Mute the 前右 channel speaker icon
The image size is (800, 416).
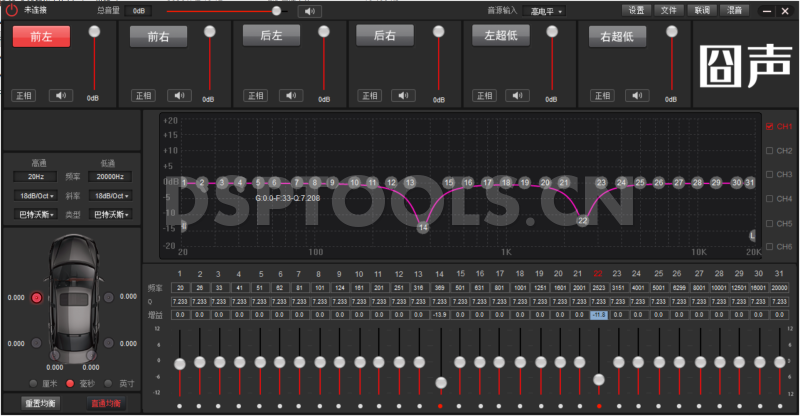click(180, 96)
